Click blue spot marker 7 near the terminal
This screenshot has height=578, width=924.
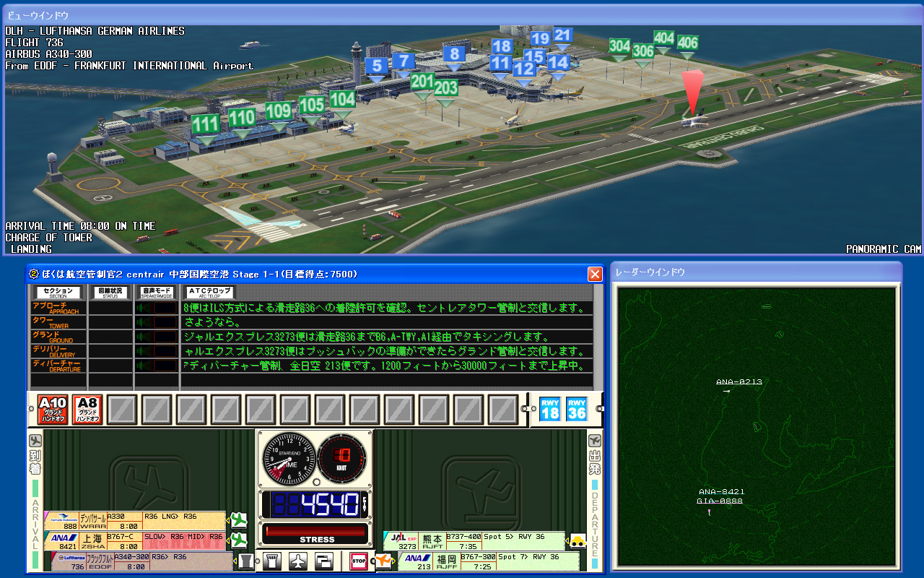(404, 61)
